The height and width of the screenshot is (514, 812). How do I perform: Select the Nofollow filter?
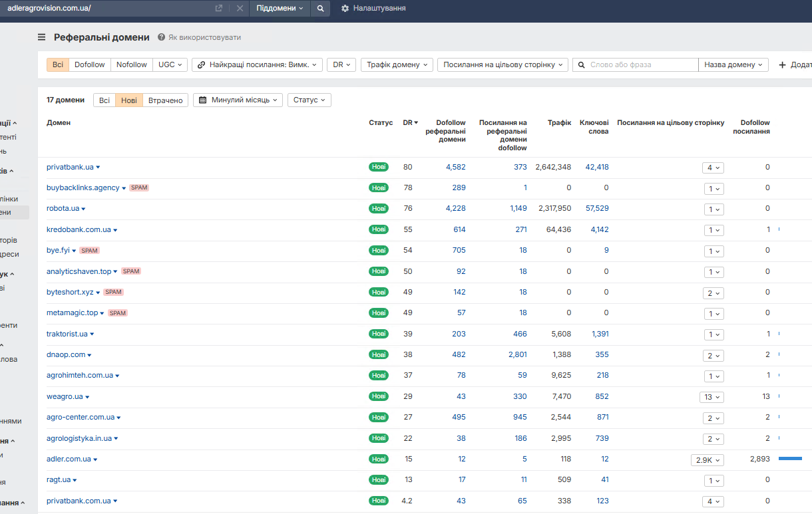coord(132,64)
